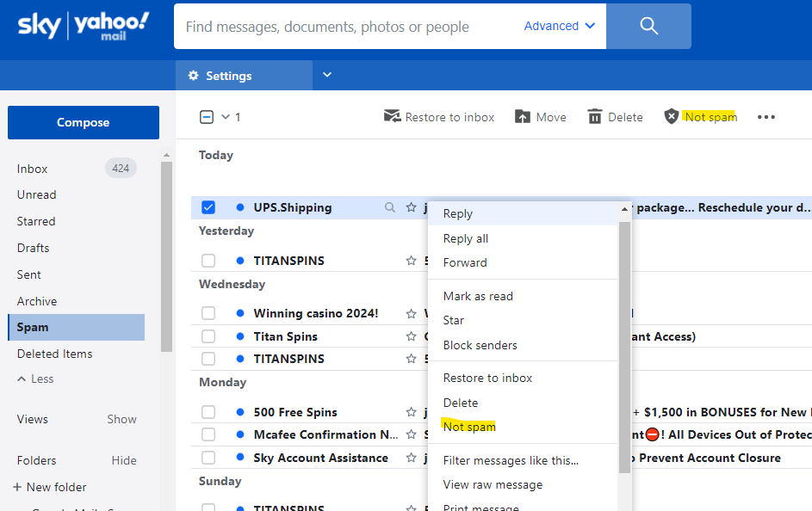Select Mark as read menu entry
This screenshot has width=812, height=511.
tap(523, 296)
